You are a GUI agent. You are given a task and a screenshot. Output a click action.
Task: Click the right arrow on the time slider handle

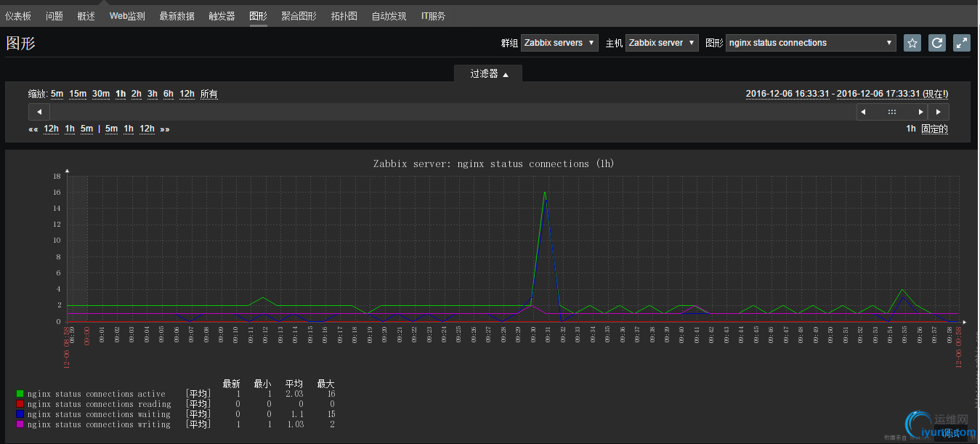[921, 112]
